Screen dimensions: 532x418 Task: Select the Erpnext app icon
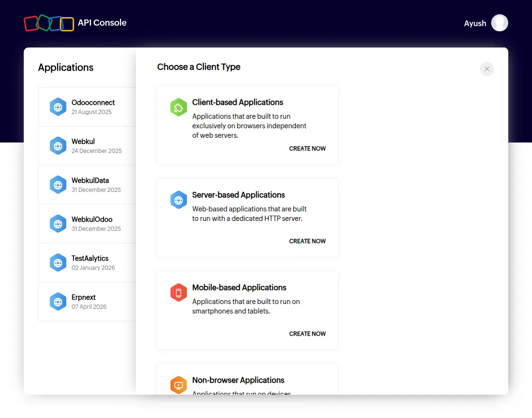tap(58, 301)
